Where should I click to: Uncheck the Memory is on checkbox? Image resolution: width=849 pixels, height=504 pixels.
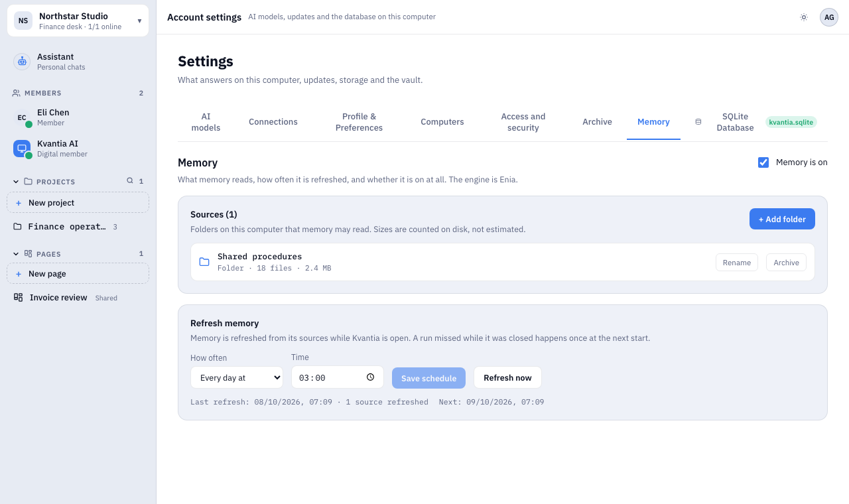[763, 162]
